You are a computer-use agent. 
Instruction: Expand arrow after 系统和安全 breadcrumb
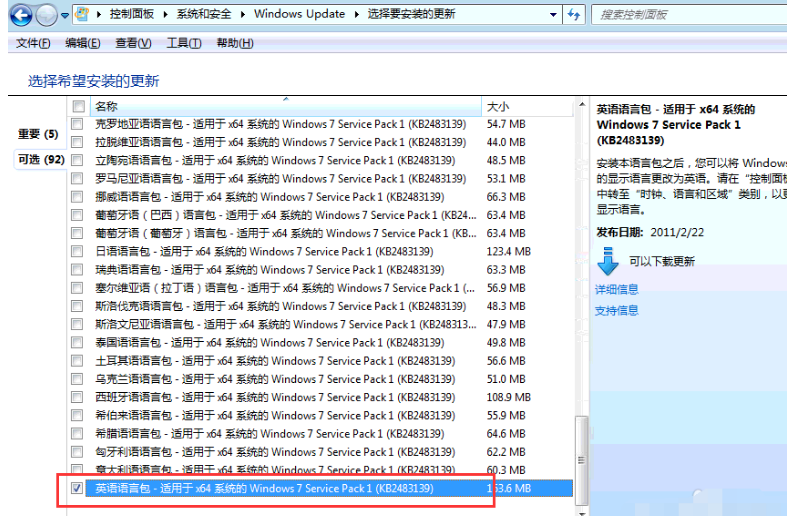242,14
